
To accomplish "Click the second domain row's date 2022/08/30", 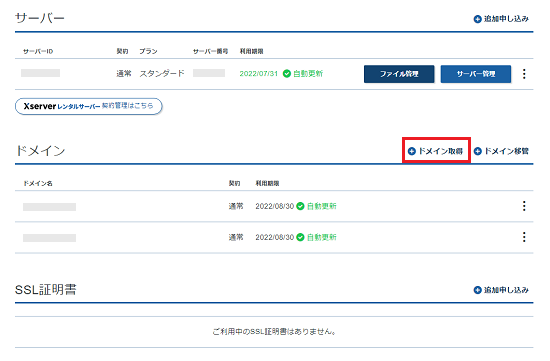I will point(274,237).
